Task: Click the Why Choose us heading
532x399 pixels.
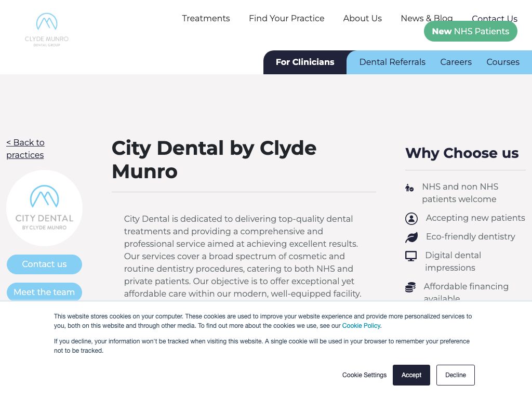Action: 462,153
